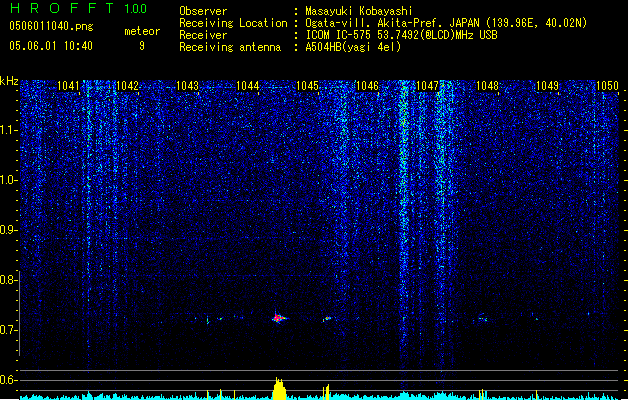The height and width of the screenshot is (400, 629).
Task: Click the 'Receiving Location' label
Action: [x=233, y=23]
